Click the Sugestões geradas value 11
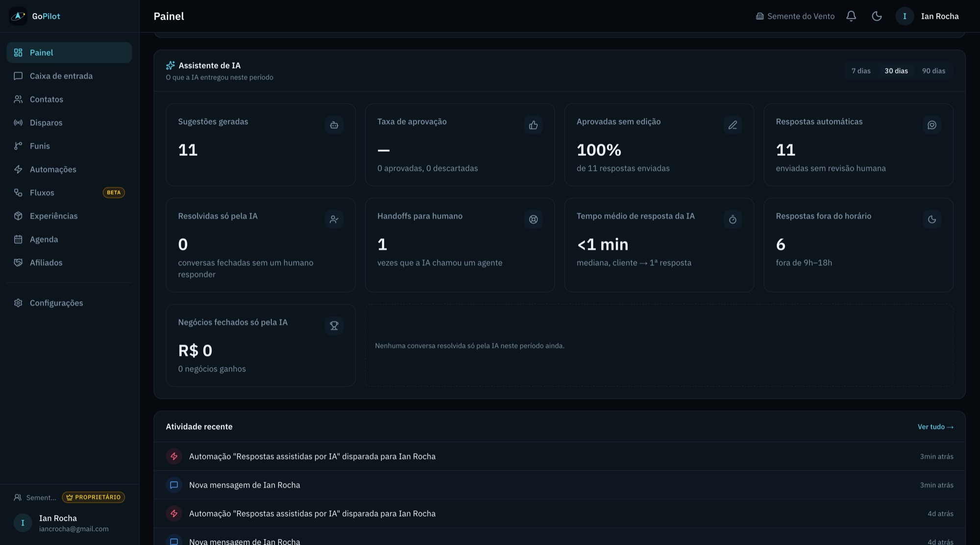Image resolution: width=980 pixels, height=545 pixels. point(188,150)
